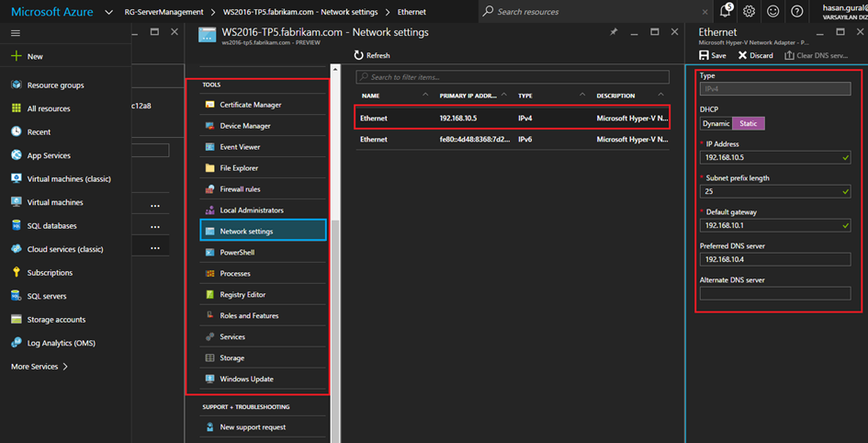
Task: Select the Ethernet IPv4 row 192.168.10.5
Action: [x=513, y=118]
